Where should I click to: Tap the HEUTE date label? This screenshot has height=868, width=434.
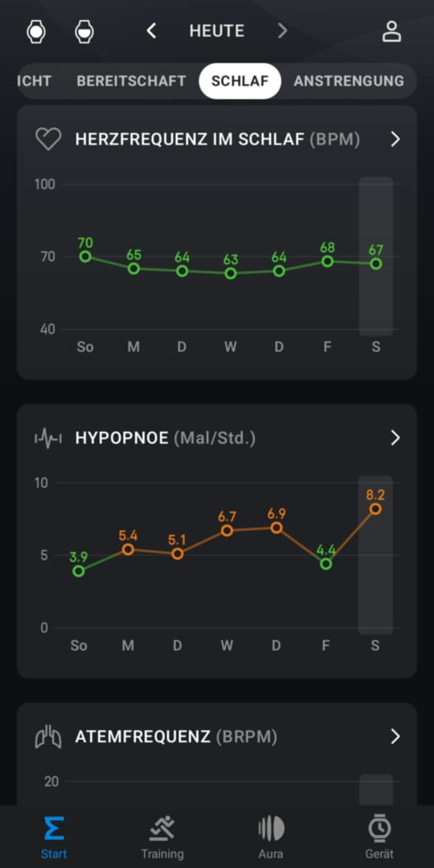(x=217, y=31)
